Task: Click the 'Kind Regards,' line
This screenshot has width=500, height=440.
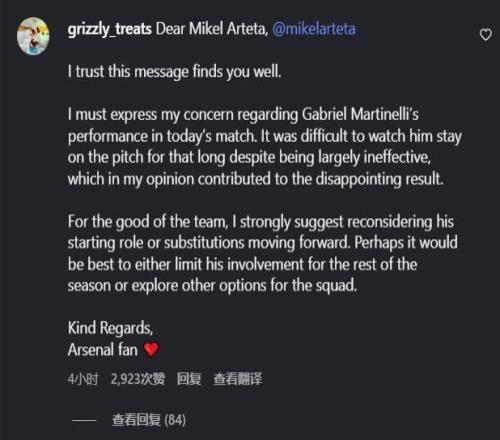Action: click(110, 328)
